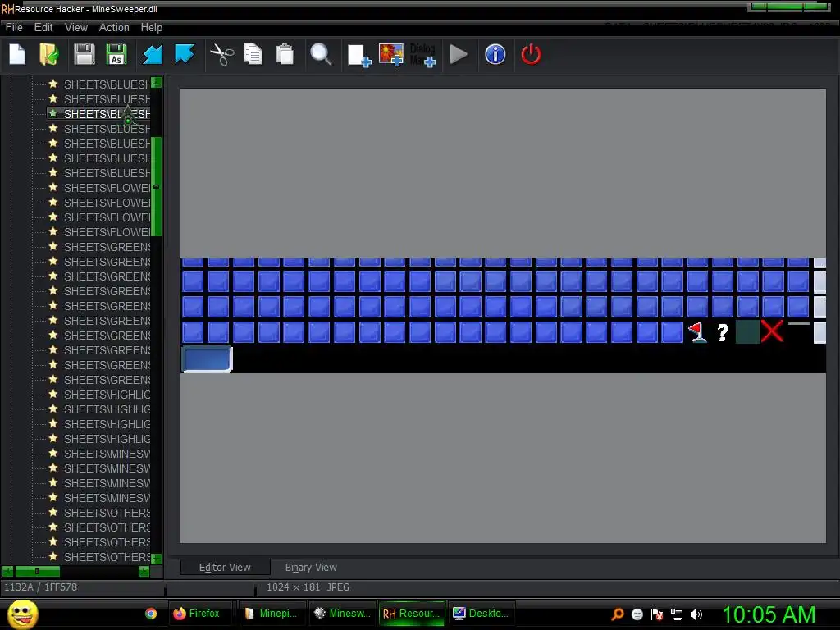Show the blue info icon
This screenshot has width=840, height=630.
tap(495, 54)
